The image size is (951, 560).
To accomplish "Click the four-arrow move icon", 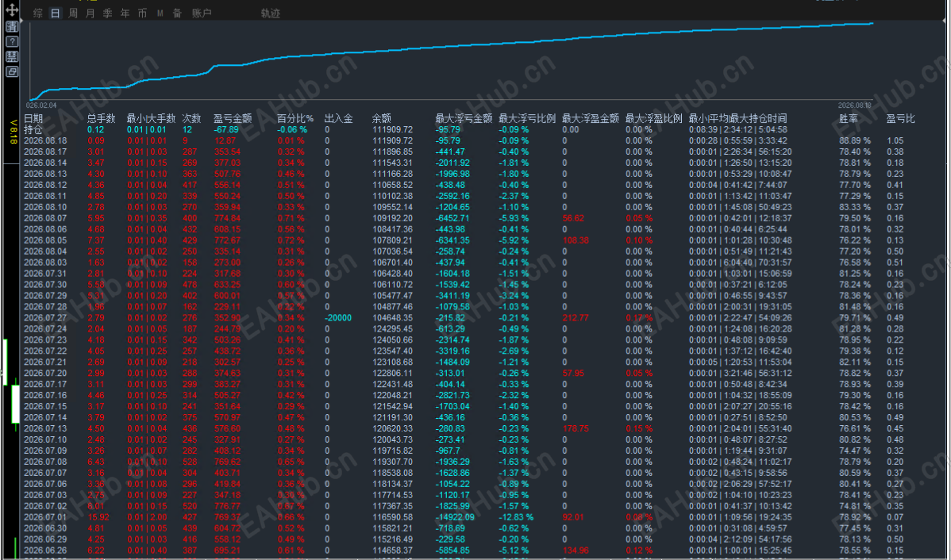I will (x=12, y=10).
